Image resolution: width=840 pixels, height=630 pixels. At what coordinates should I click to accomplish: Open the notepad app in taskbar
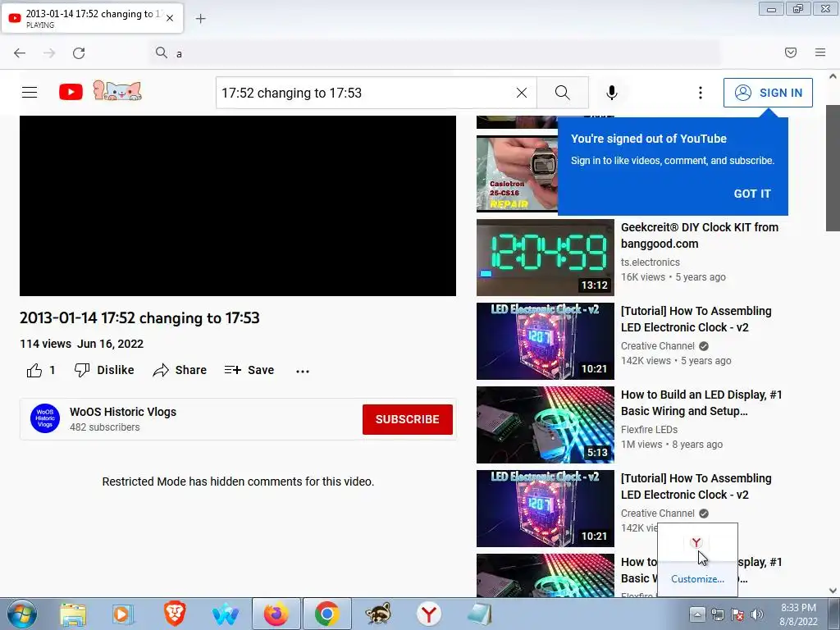pyautogui.click(x=479, y=614)
